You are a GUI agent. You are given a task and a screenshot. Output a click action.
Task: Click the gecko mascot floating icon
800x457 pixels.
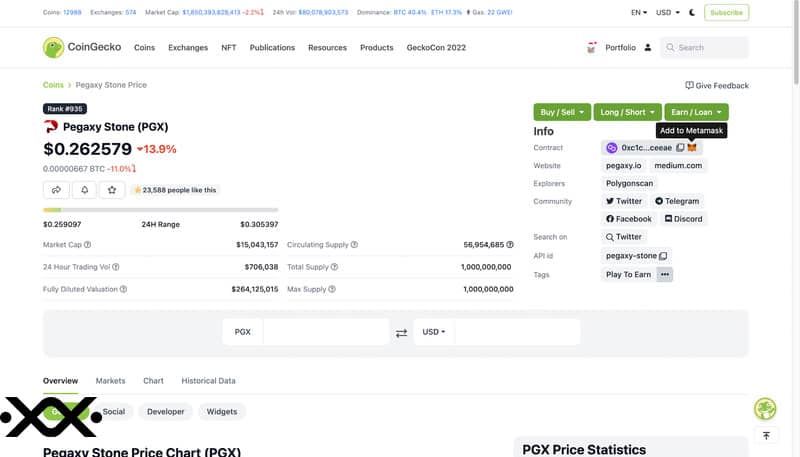pyautogui.click(x=765, y=409)
